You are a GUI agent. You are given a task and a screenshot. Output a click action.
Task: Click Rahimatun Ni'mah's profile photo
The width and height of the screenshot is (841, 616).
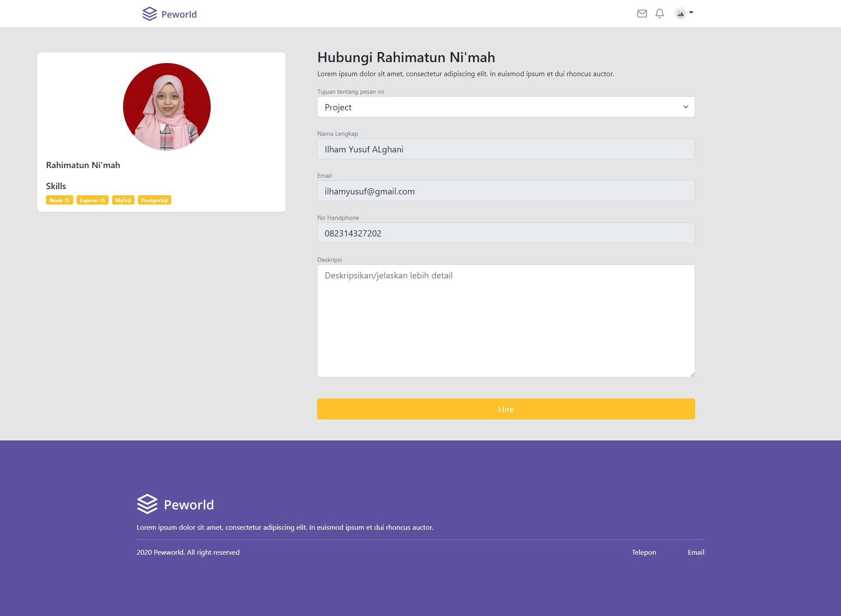point(166,106)
